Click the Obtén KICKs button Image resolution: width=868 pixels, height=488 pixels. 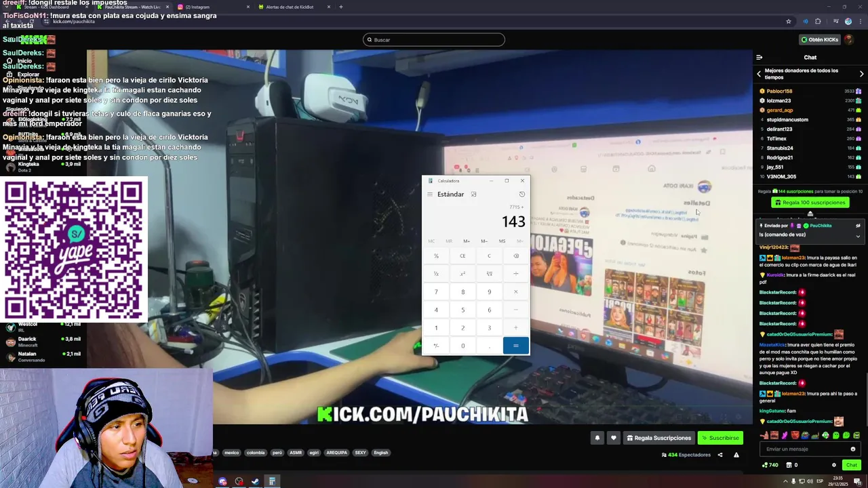click(x=819, y=39)
